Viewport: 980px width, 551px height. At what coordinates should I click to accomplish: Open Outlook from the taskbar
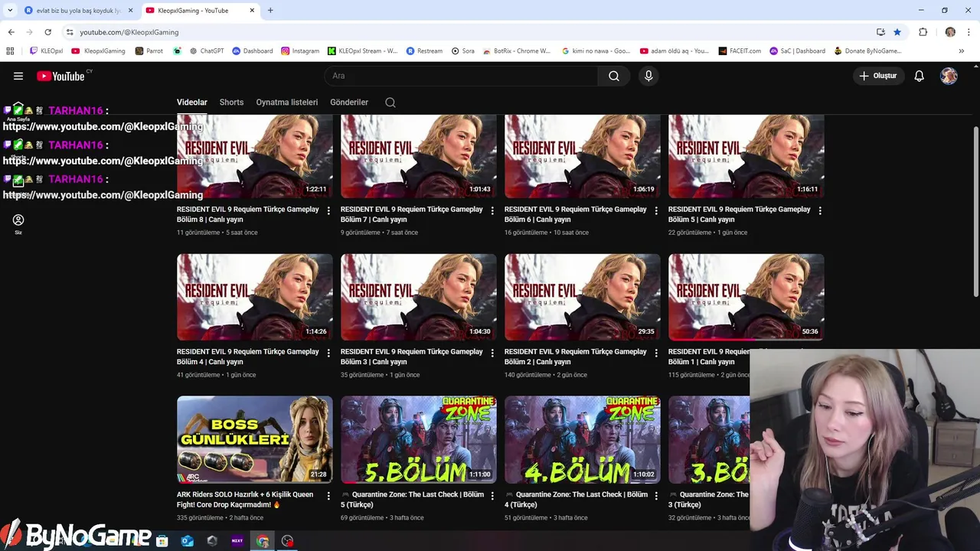pyautogui.click(x=187, y=541)
